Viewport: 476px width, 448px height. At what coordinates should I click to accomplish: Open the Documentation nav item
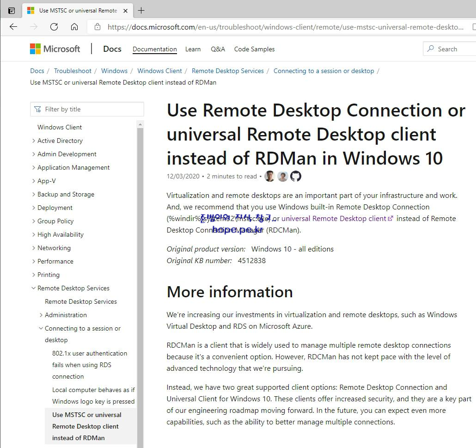click(x=154, y=49)
